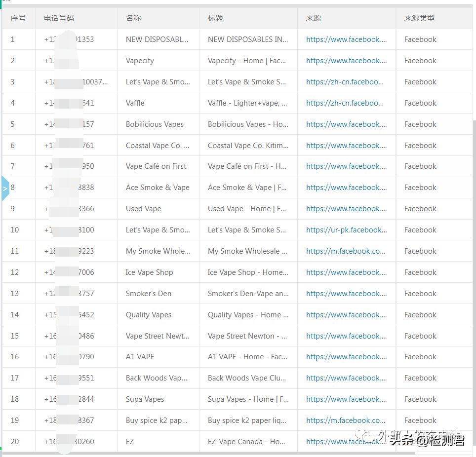Viewport: 476px width, 457px height.
Task: Open the Ice Vape Shop source link
Action: [x=346, y=272]
